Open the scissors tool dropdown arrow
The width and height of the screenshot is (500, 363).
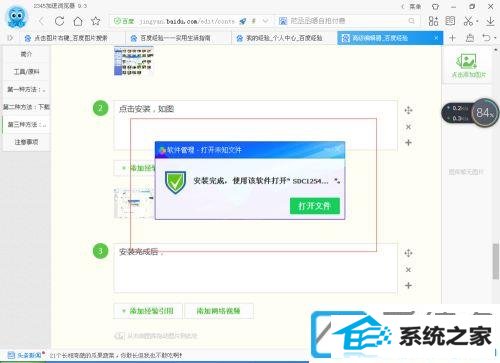click(478, 21)
